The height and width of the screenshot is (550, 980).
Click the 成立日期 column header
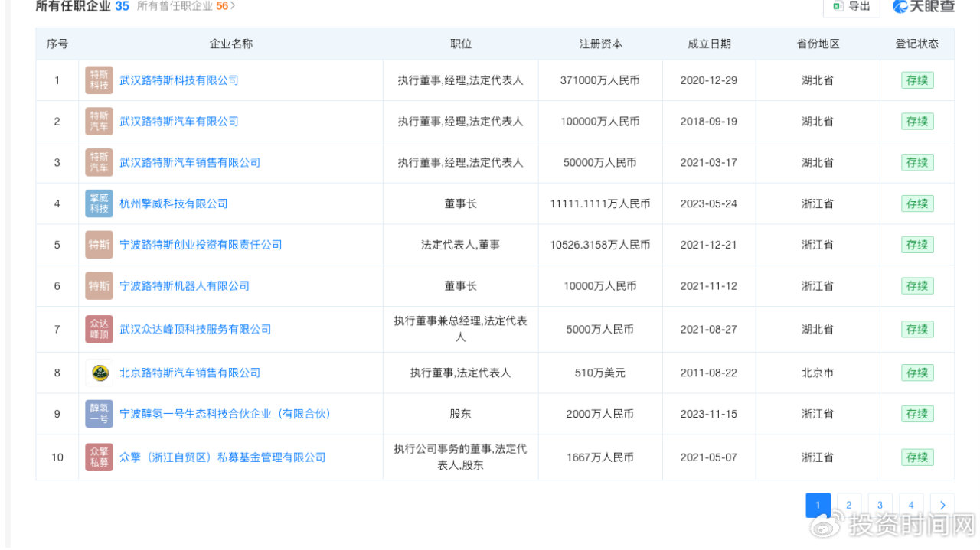(709, 44)
